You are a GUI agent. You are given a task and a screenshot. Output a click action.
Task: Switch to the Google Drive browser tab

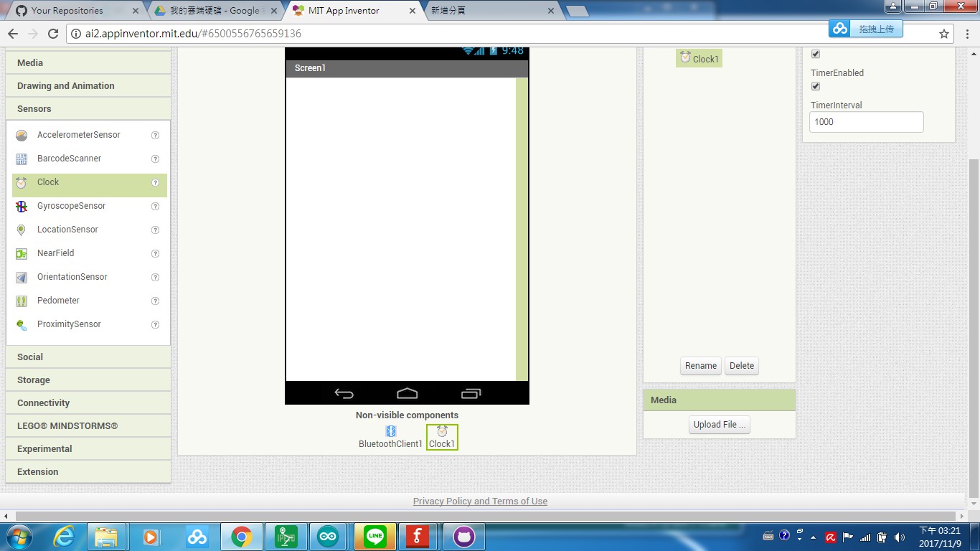pyautogui.click(x=215, y=11)
